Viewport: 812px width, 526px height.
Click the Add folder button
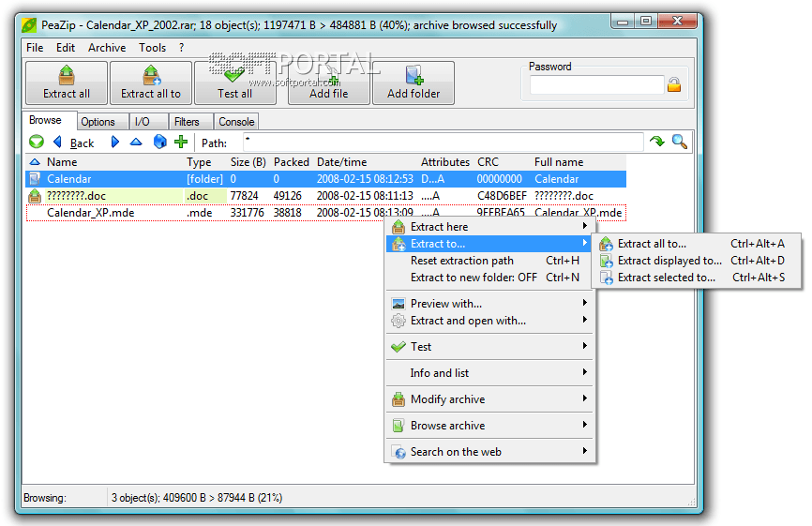(x=414, y=83)
